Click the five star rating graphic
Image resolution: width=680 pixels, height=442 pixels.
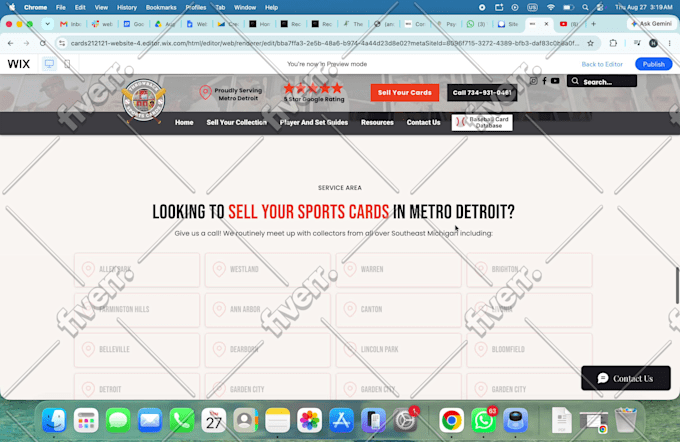[313, 88]
